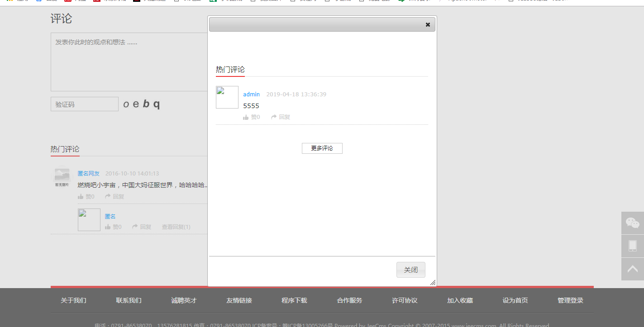The image size is (644, 327).
Task: Like the 燃烧吧小宇宙 comment by 匿名网友
Action: point(86,196)
